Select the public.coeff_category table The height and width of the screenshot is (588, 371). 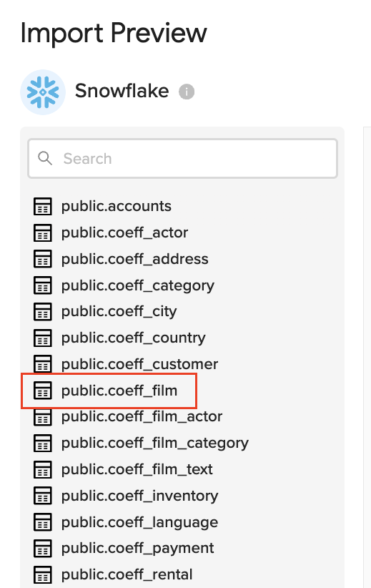click(138, 285)
